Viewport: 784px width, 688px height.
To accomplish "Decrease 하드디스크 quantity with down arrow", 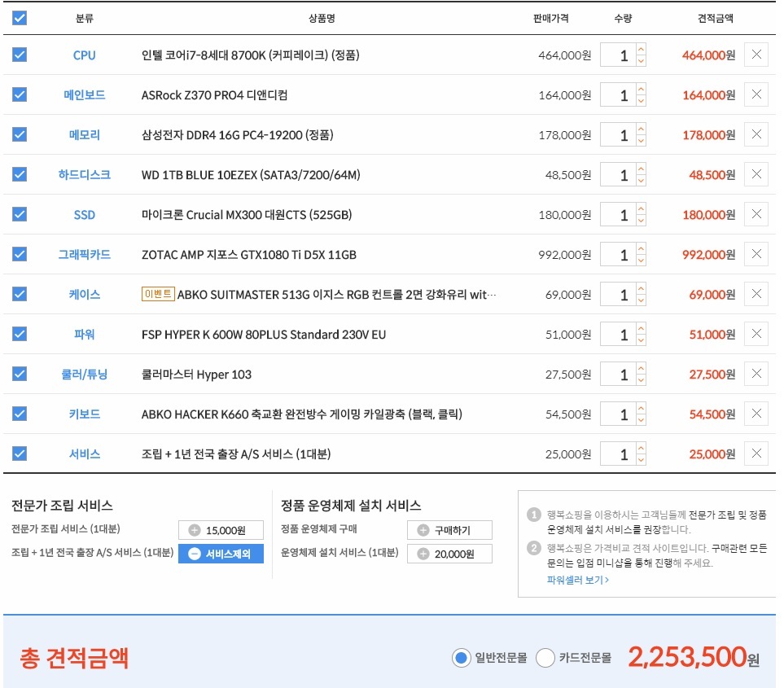I will [x=641, y=181].
